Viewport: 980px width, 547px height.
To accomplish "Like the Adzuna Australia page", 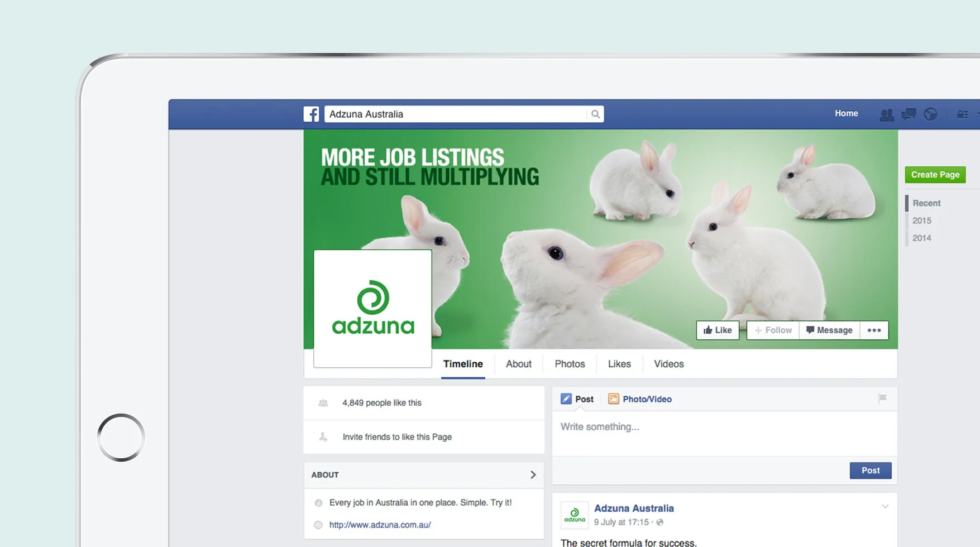I will [x=718, y=330].
